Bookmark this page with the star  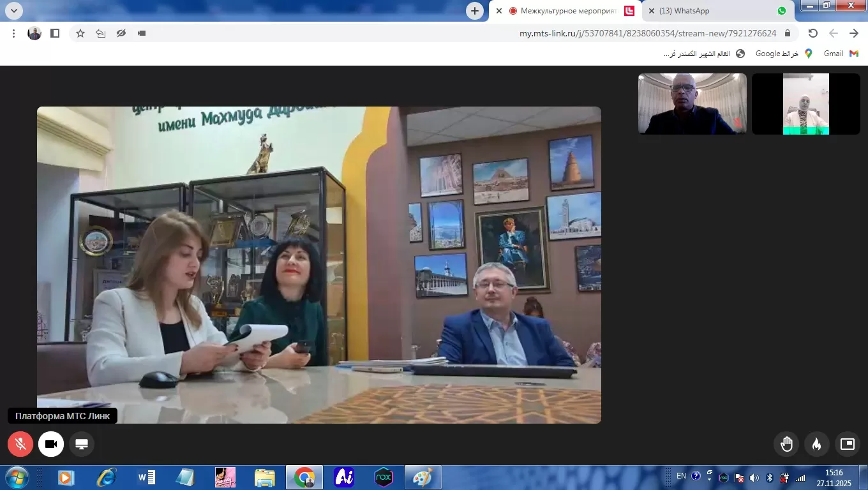[x=80, y=33]
